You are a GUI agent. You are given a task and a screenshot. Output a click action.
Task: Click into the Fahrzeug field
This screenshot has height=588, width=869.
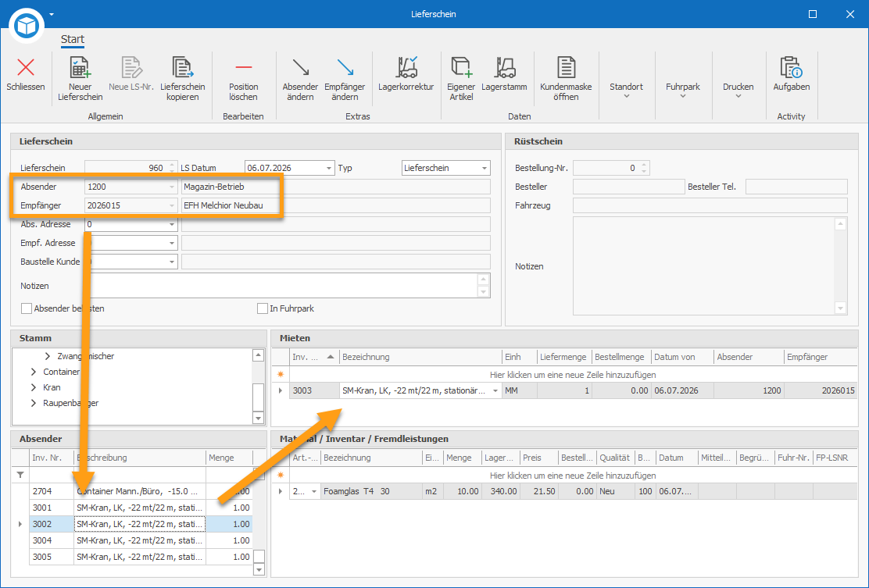(x=710, y=205)
